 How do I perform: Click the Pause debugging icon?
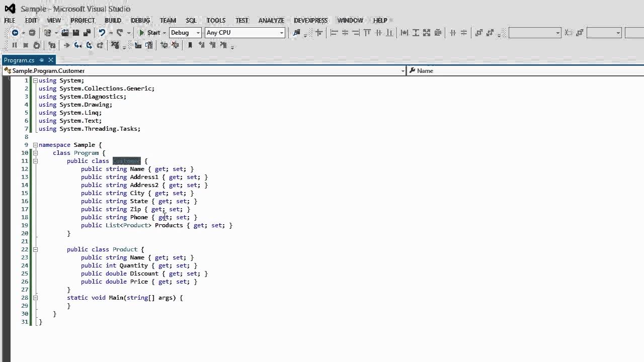(x=14, y=45)
